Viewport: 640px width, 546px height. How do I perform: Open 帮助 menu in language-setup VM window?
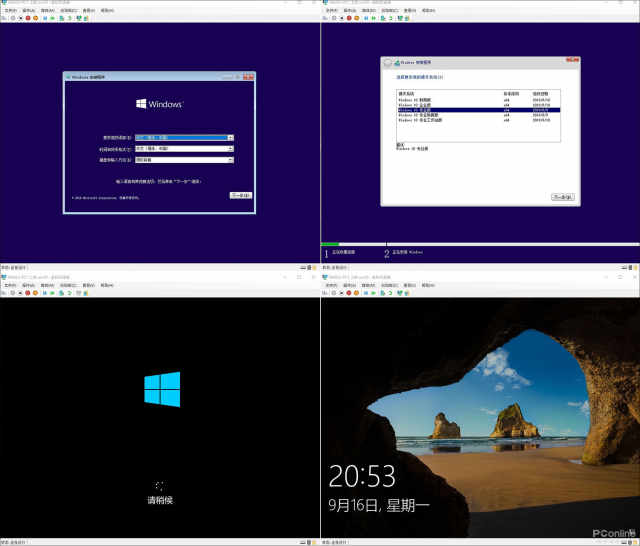(107, 10)
